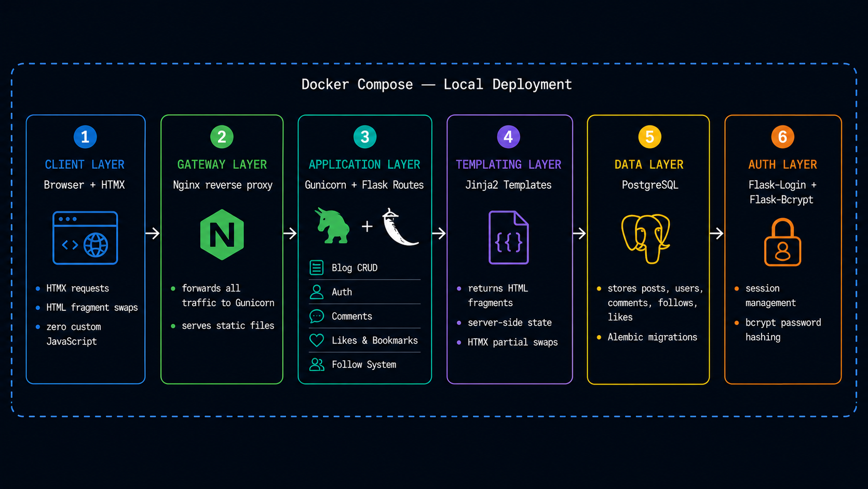The width and height of the screenshot is (868, 489).
Task: Select the green Nginx hexagon logo
Action: click(x=222, y=235)
